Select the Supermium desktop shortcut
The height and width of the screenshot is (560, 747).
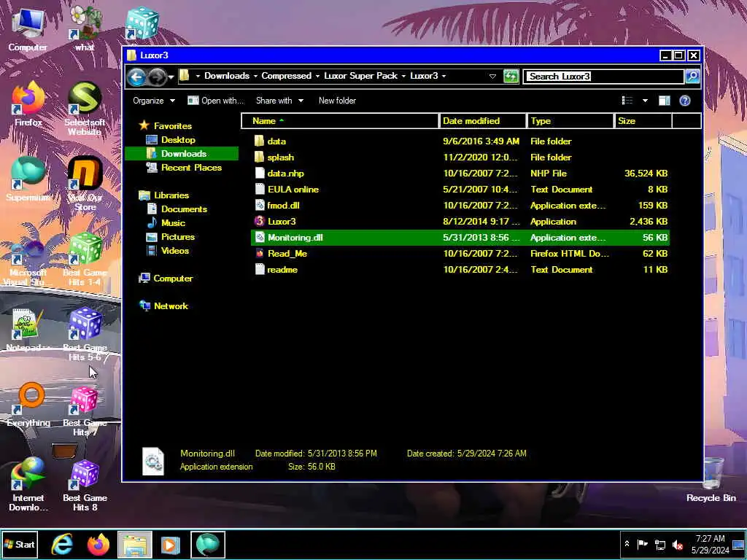tap(28, 179)
